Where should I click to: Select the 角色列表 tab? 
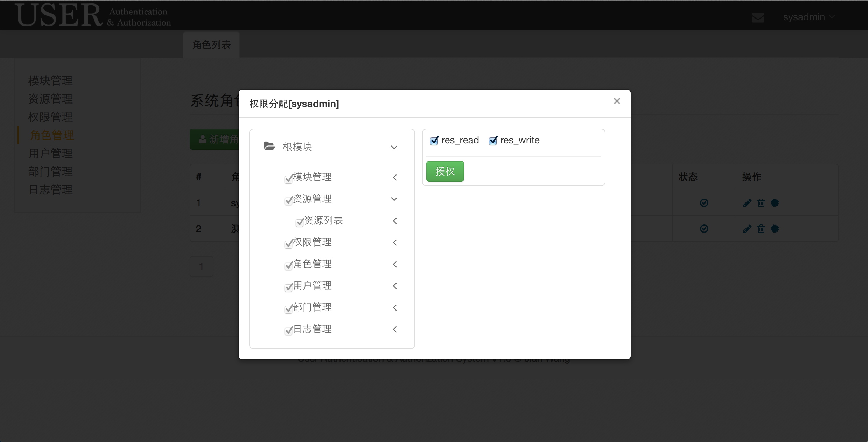(x=211, y=45)
